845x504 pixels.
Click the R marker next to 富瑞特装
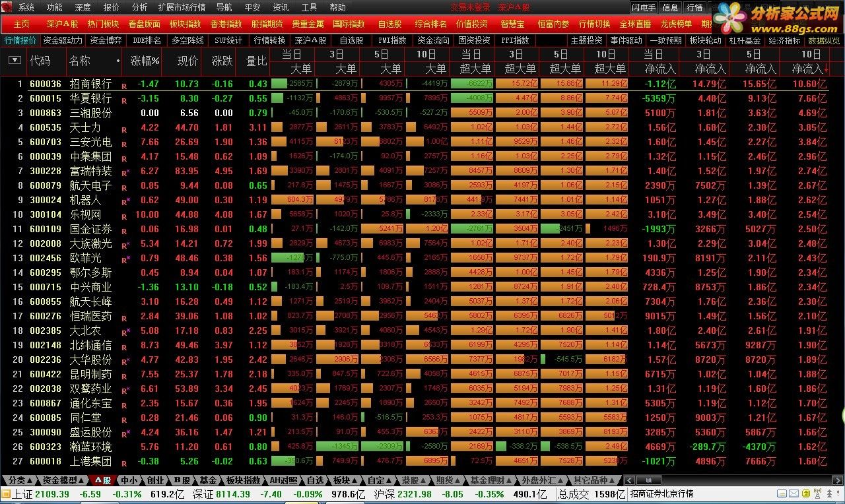coord(124,173)
